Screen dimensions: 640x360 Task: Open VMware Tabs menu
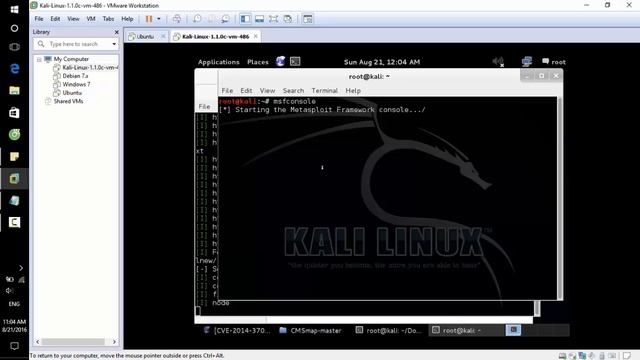coord(108,19)
